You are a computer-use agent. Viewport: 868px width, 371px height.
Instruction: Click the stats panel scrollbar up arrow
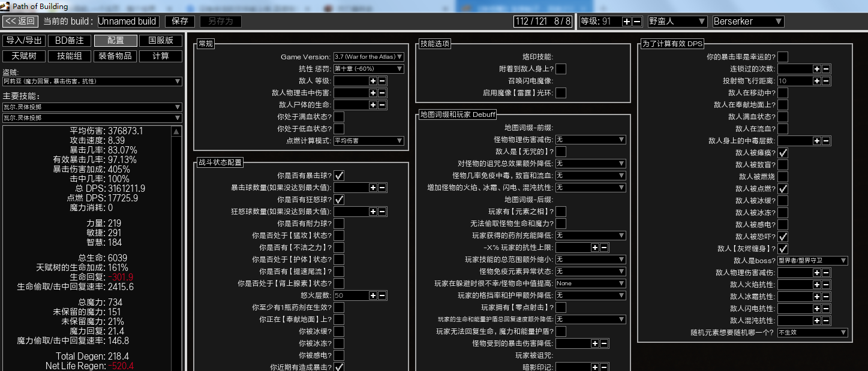click(x=176, y=131)
